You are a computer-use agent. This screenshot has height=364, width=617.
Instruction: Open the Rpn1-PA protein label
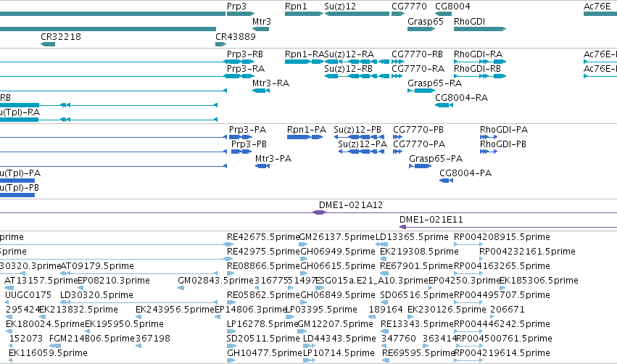pos(307,130)
